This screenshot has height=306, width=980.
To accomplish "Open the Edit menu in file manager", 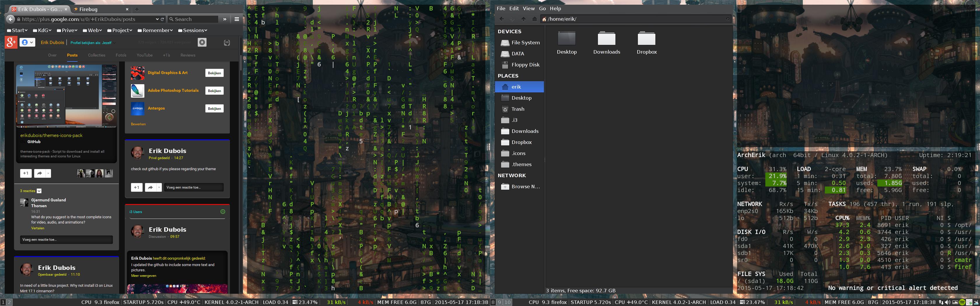I will point(514,8).
